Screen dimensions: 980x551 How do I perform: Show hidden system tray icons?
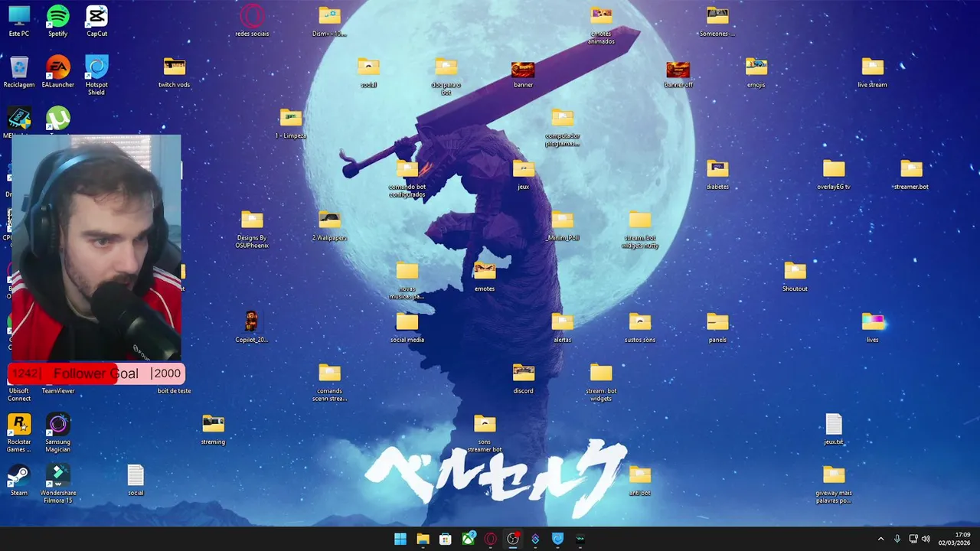click(880, 539)
